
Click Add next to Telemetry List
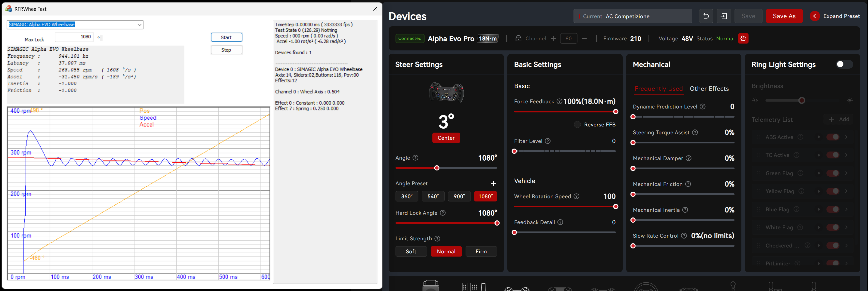coord(839,119)
